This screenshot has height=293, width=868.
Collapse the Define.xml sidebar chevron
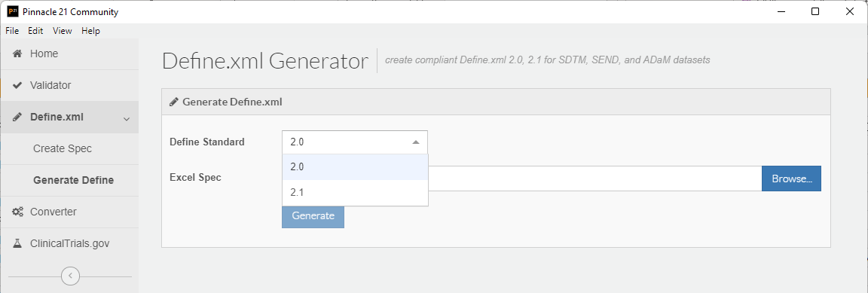coord(127,118)
